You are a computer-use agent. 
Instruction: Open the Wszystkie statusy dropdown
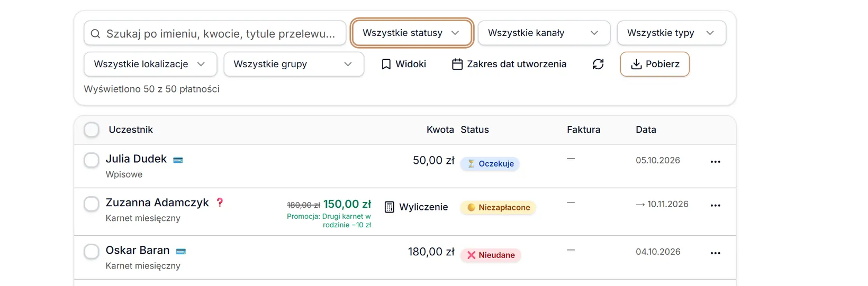[411, 33]
